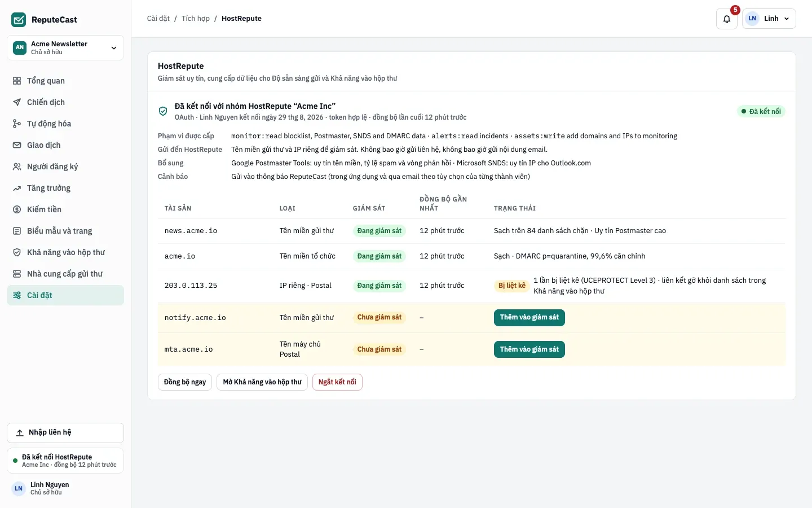Add mta.acme.io to monitoring
Viewport: 812px width, 508px height.
point(529,349)
